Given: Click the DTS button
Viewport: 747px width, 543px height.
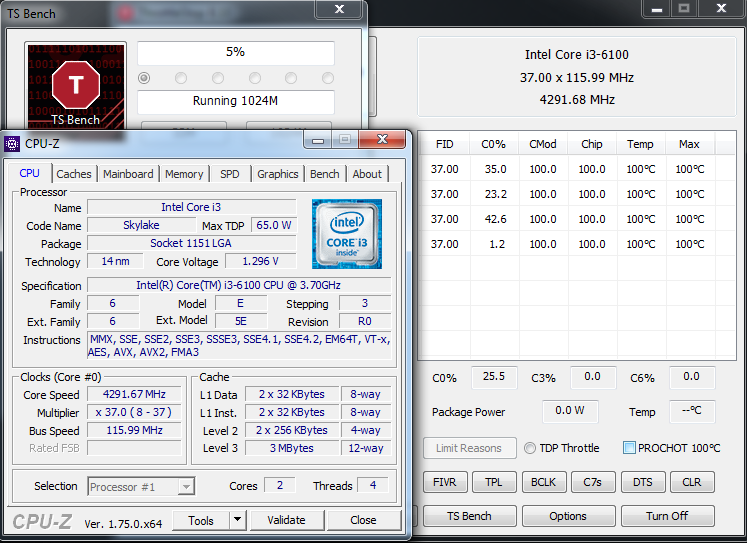Looking at the screenshot, I should point(642,482).
